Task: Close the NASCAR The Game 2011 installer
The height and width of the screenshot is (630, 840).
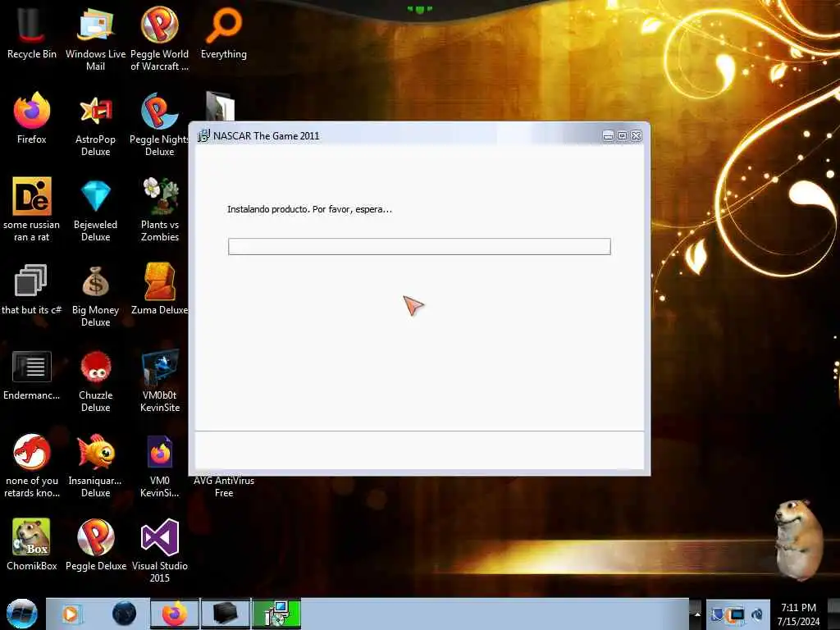Action: [636, 136]
